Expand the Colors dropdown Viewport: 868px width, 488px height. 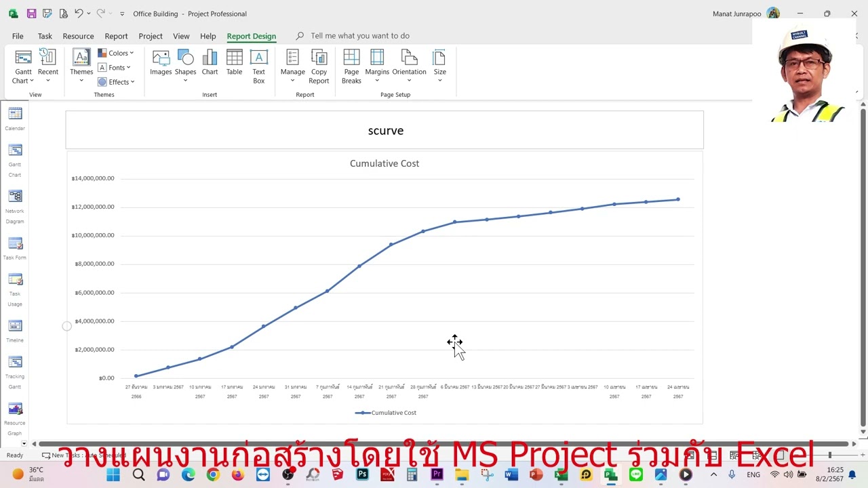point(116,53)
